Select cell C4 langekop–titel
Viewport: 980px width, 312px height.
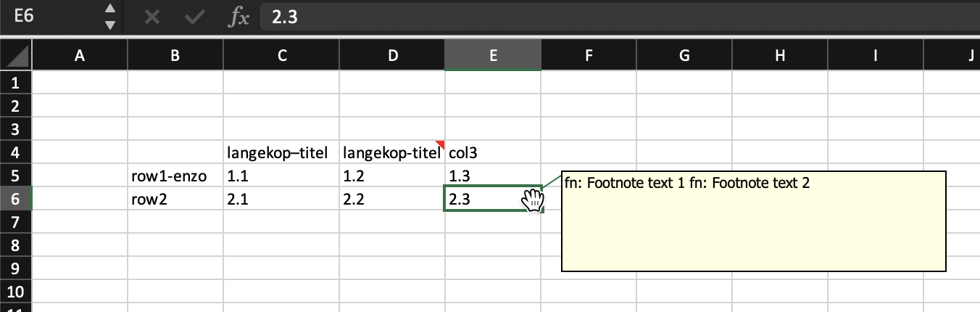[281, 152]
